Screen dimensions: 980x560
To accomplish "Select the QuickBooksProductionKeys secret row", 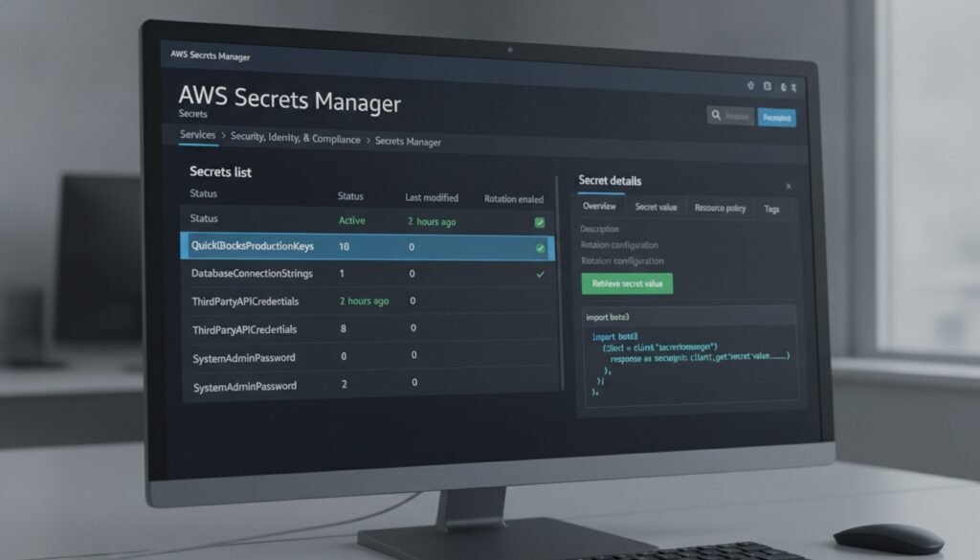I will 367,246.
